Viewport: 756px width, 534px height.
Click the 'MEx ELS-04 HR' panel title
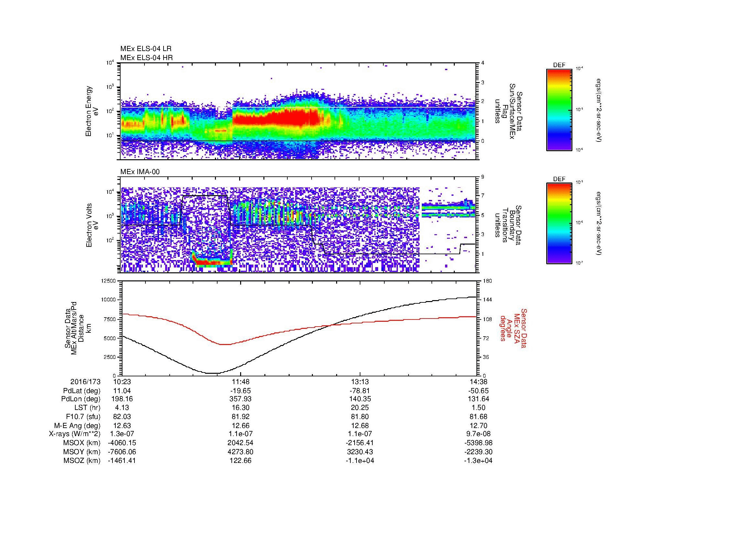(146, 58)
